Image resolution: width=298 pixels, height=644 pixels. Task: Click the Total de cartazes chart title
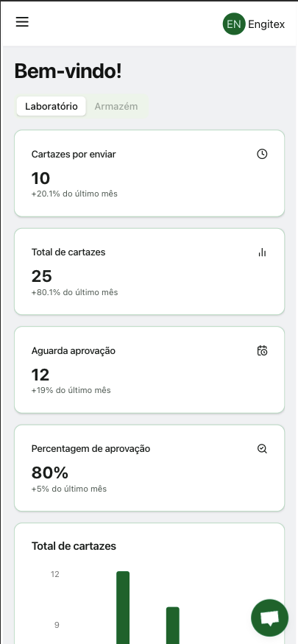coord(74,546)
